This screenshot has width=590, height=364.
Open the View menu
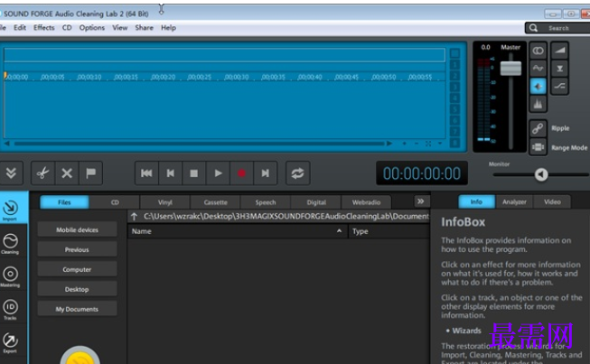(119, 27)
